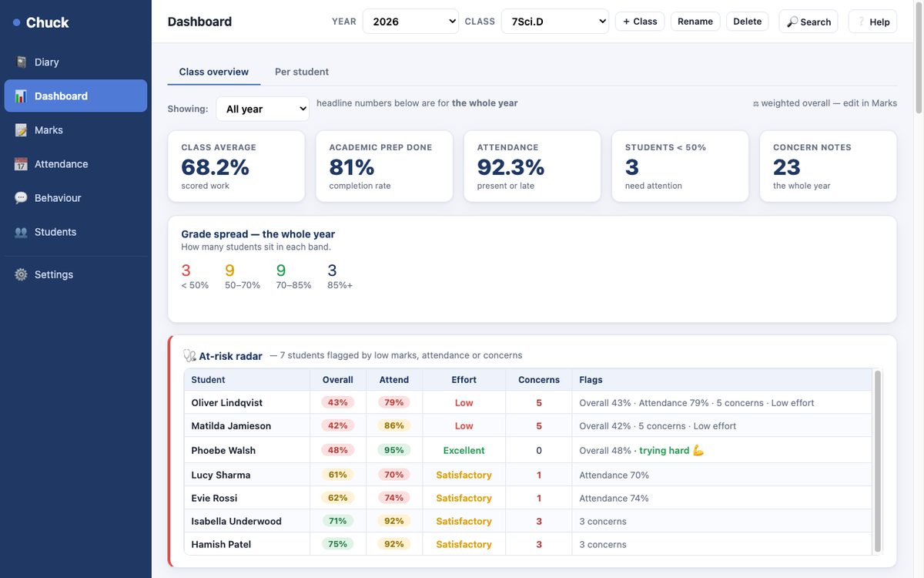The height and width of the screenshot is (578, 924).
Task: Click the Students people icon in sidebar
Action: click(21, 232)
